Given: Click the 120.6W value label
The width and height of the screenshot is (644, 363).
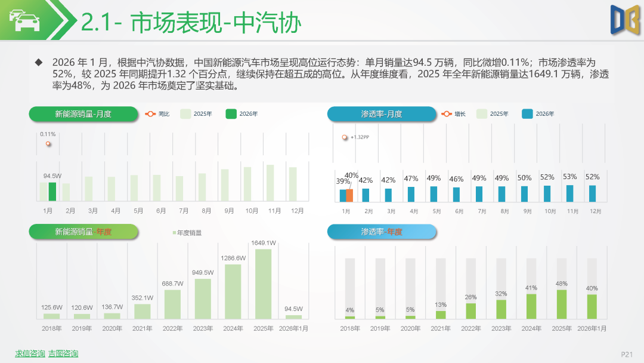Looking at the screenshot, I should pyautogui.click(x=82, y=307).
